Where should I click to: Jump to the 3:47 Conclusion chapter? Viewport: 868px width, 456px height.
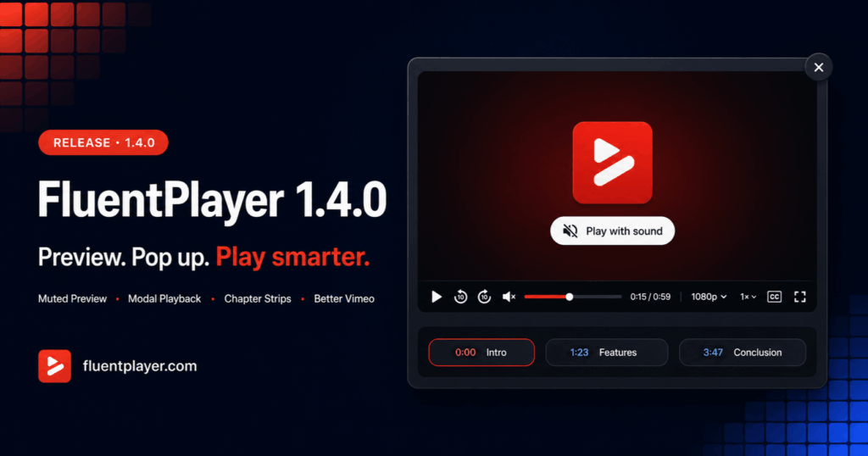(743, 353)
